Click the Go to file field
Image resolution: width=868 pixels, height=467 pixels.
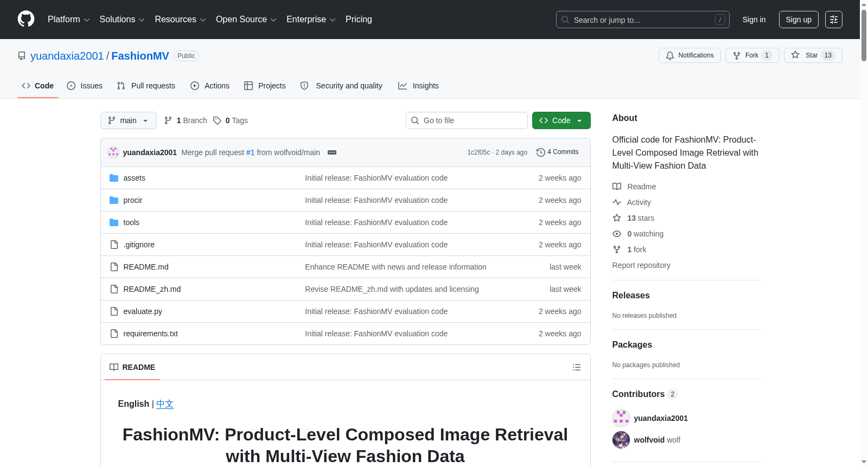pos(467,120)
